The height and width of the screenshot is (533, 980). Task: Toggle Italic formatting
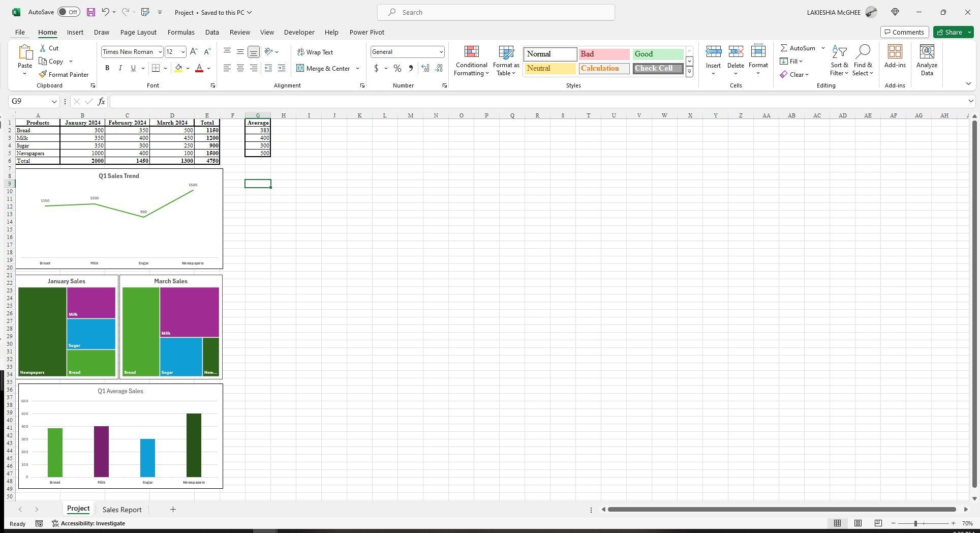120,68
